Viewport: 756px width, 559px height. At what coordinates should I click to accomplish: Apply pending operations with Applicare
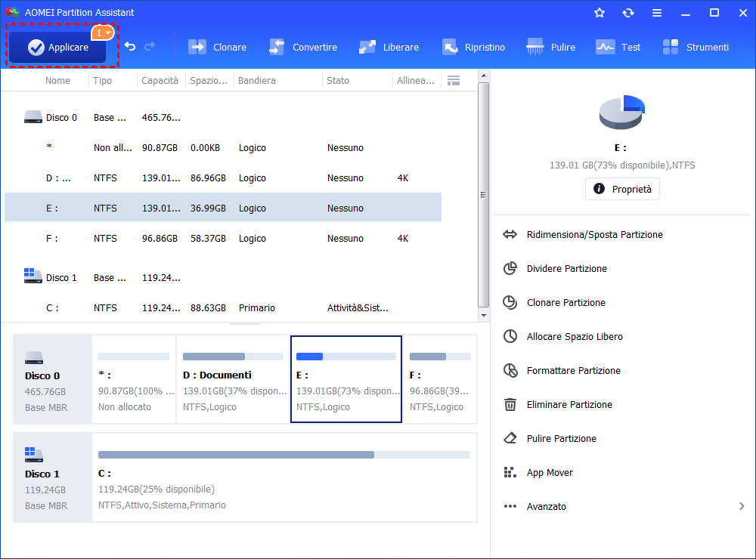pos(58,48)
